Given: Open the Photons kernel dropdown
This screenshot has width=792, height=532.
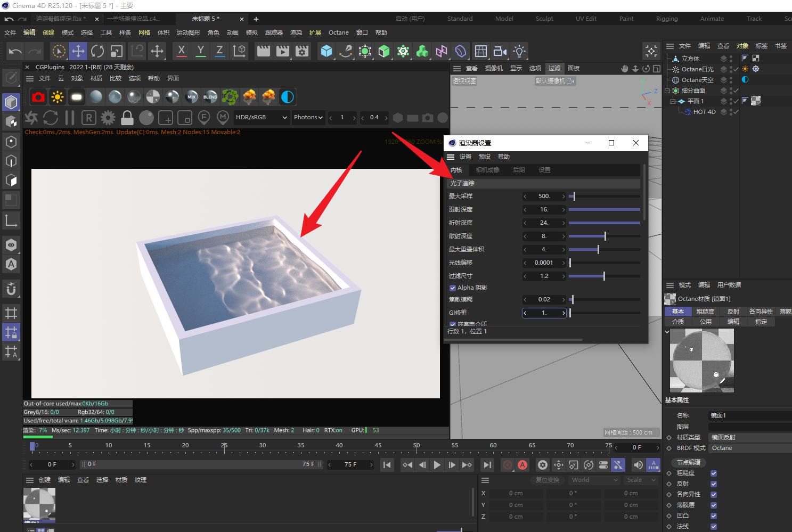Looking at the screenshot, I should click(x=308, y=118).
